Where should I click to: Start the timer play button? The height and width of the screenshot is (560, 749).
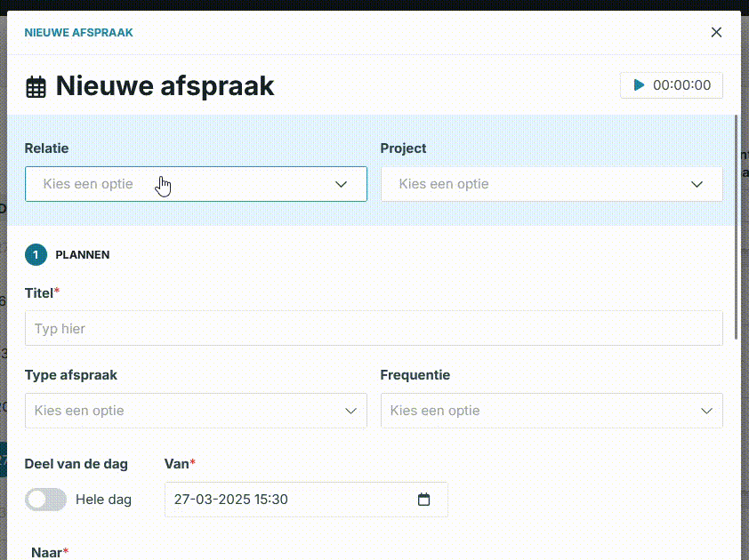(639, 85)
